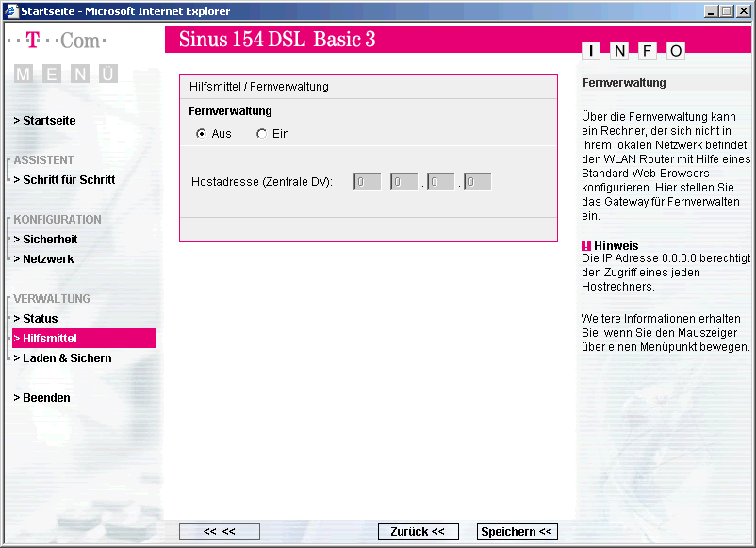Image resolution: width=756 pixels, height=548 pixels.
Task: Click the Zurück << button
Action: [418, 532]
